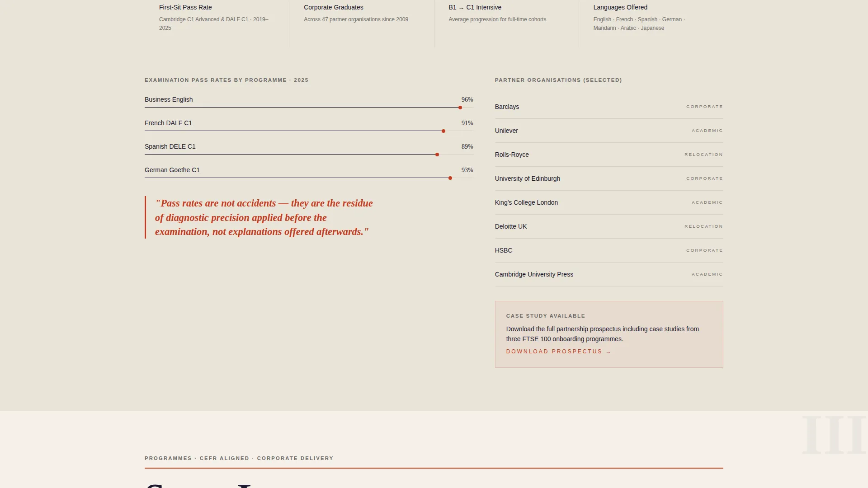Click the Spanish DELE C1 progress marker
The width and height of the screenshot is (868, 488).
pyautogui.click(x=437, y=155)
